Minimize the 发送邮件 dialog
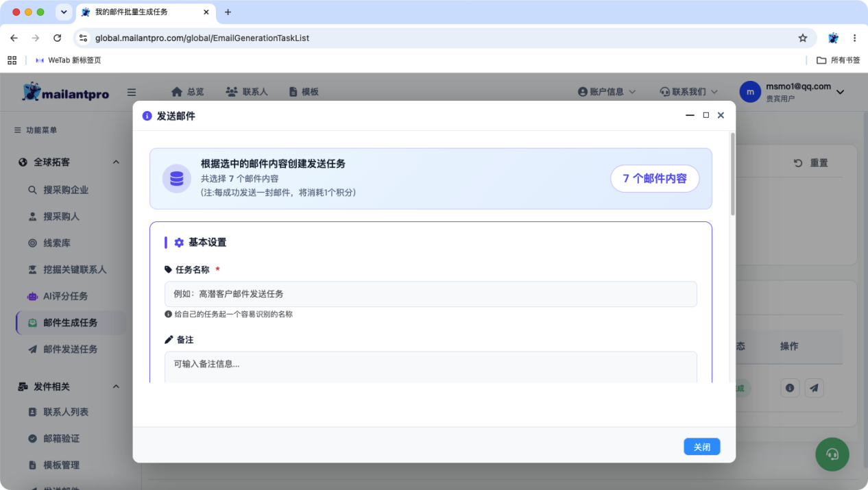Viewport: 868px width, 490px height. [x=690, y=116]
